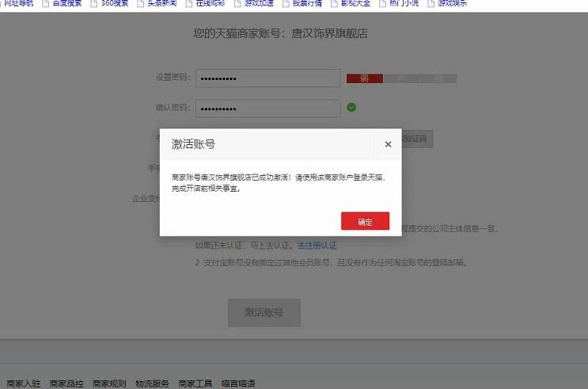The image size is (588, 389).
Task: Click the 确认密码 password field
Action: click(267, 109)
